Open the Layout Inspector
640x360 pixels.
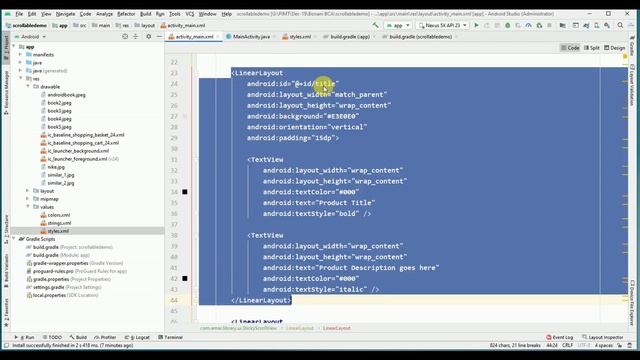click(603, 337)
